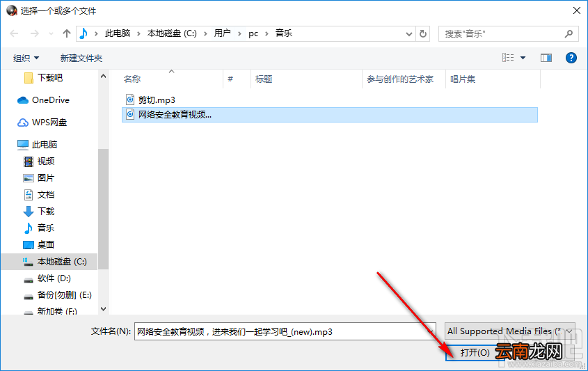
Task: Open 视频 in the sidebar
Action: click(46, 161)
